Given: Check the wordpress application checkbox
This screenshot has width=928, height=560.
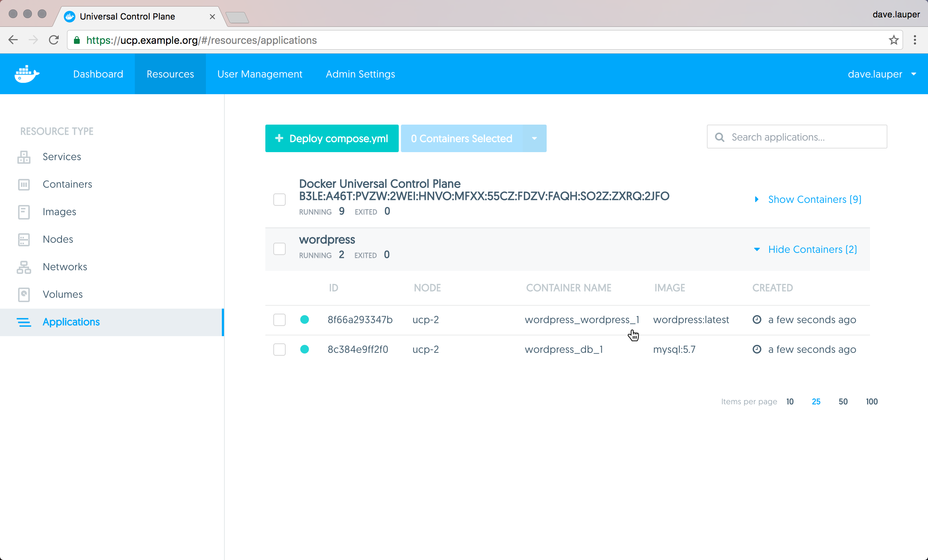Looking at the screenshot, I should 279,249.
